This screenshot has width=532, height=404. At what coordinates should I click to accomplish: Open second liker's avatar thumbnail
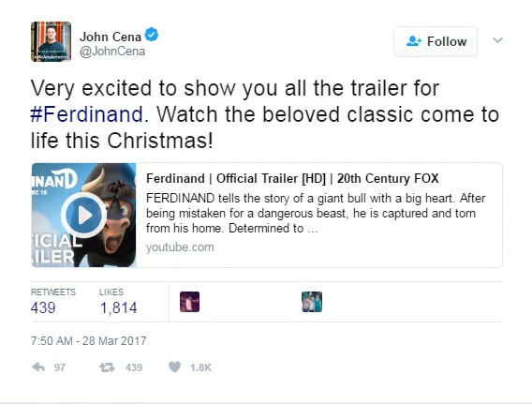(x=312, y=302)
